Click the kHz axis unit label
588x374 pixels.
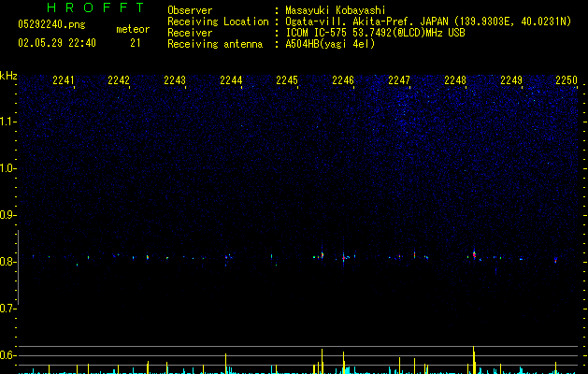pos(8,76)
